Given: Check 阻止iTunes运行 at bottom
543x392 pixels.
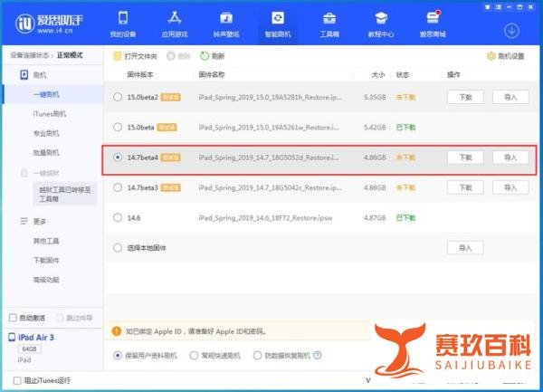Looking at the screenshot, I should tap(17, 380).
